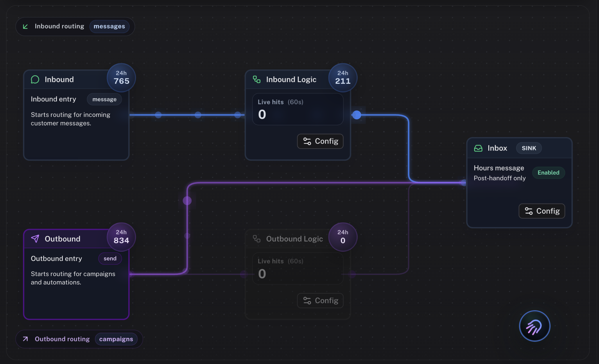The width and height of the screenshot is (599, 364).
Task: Open the 24h 765 counter on the Inbound node
Action: coord(121,78)
